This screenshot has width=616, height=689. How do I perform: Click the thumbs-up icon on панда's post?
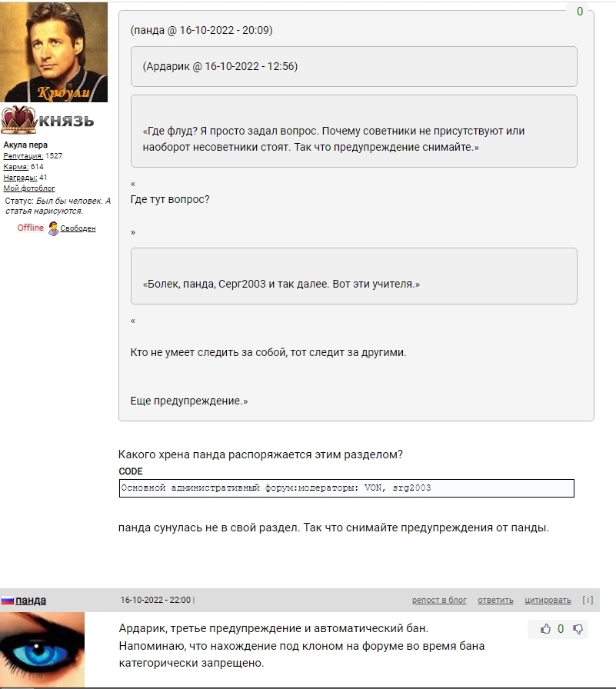pyautogui.click(x=545, y=629)
